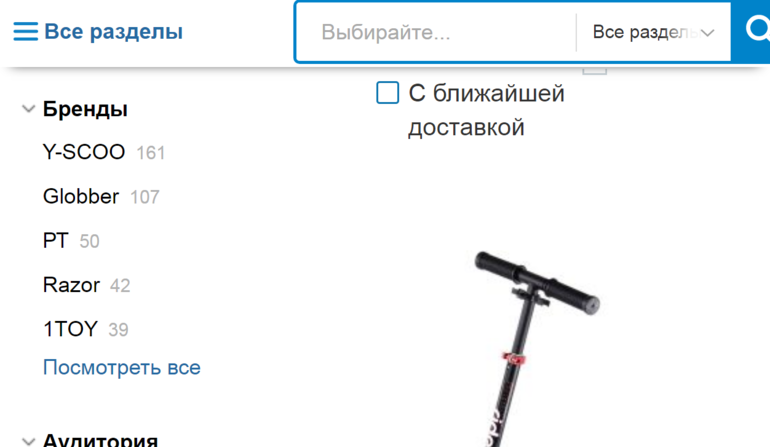Screen dimensions: 770x447
Task: Click Посмотреть все brands link
Action: click(122, 367)
